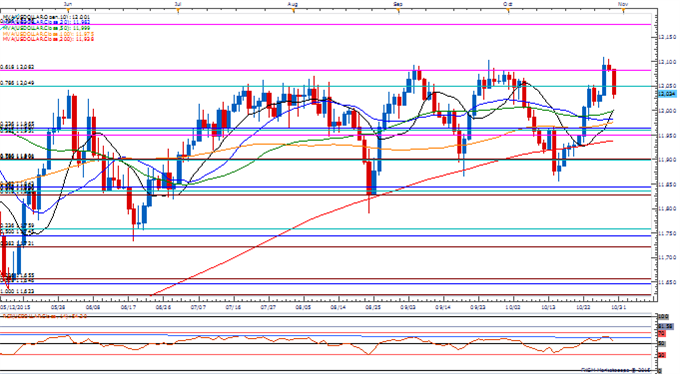Click the 05/28 date axis label
This screenshot has height=374, width=680.
[x=58, y=307]
